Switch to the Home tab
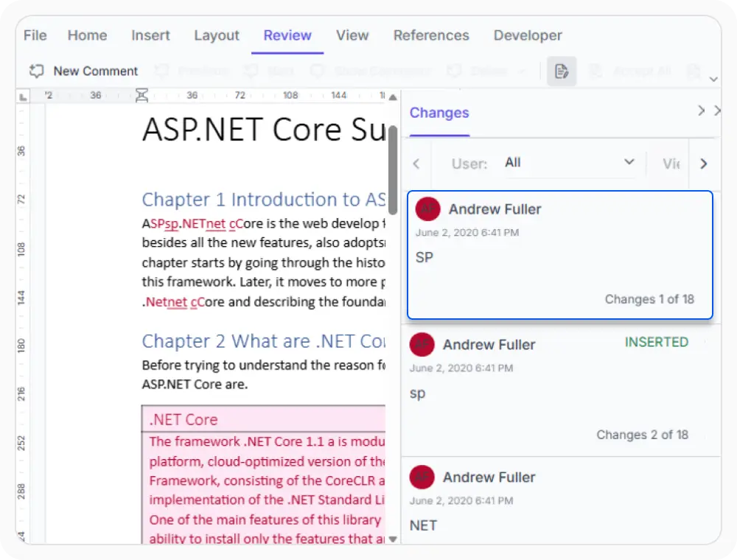Screen dimensions: 737x560 coord(88,35)
